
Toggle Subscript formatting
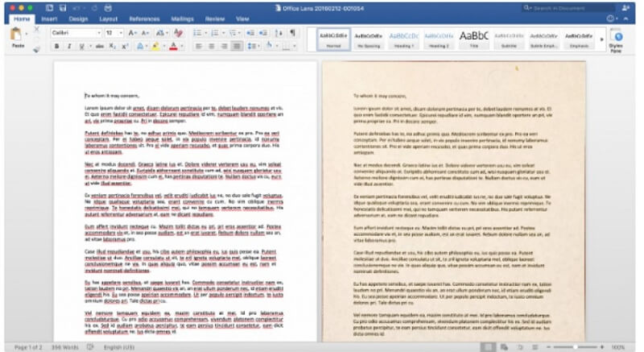(x=112, y=47)
